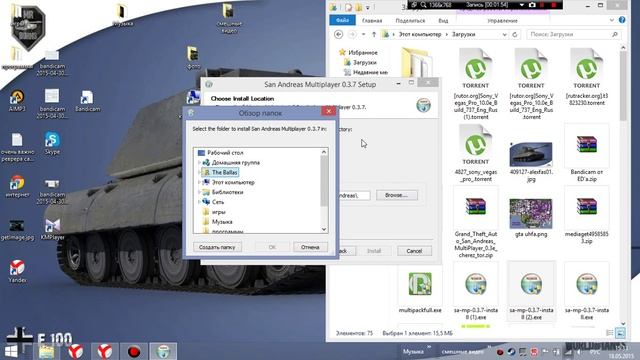
Task: Click the folder tree scroll-up arrow
Action: point(324,152)
